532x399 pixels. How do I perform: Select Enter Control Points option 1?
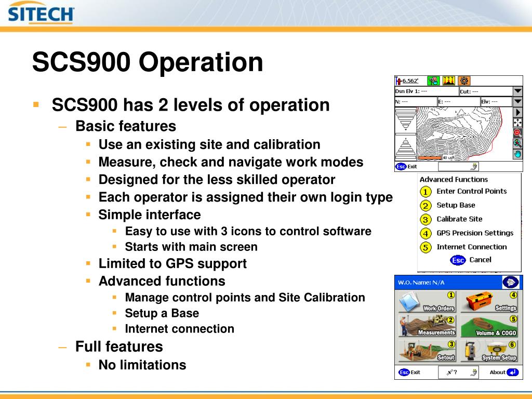point(463,191)
